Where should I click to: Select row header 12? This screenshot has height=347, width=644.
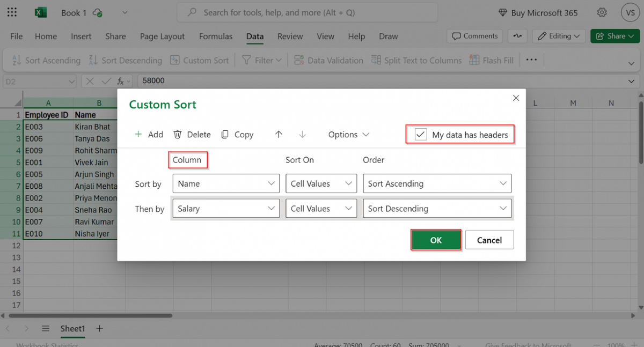coord(11,246)
